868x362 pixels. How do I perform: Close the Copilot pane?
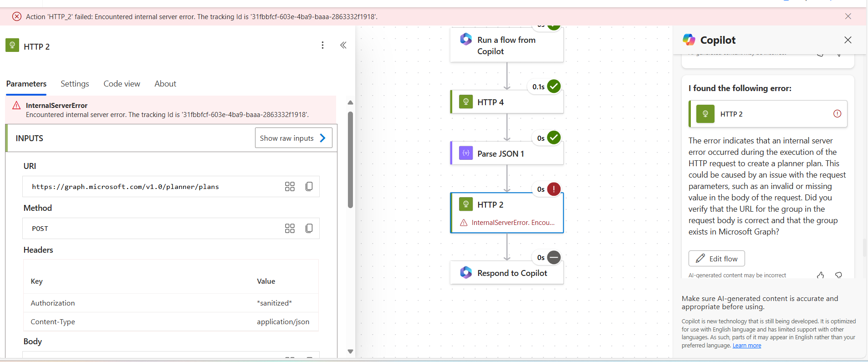(848, 40)
